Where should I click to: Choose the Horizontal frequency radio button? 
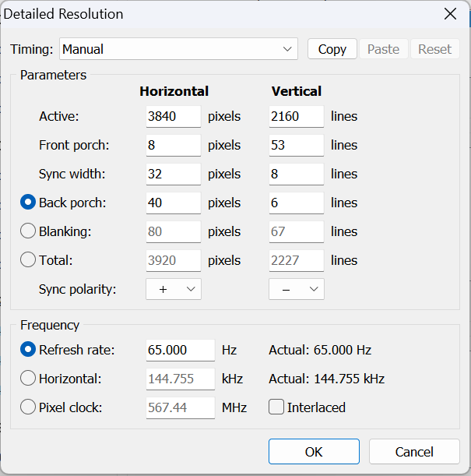(x=28, y=379)
